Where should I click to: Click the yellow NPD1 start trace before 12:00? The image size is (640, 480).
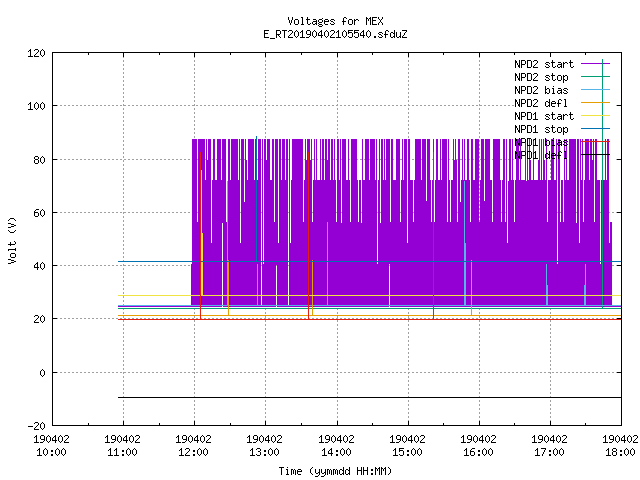(155, 295)
